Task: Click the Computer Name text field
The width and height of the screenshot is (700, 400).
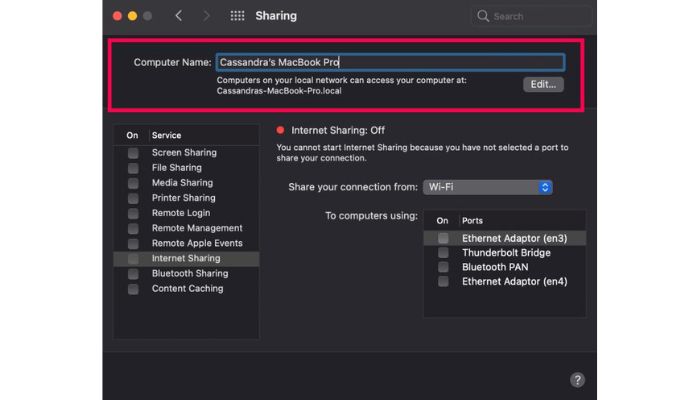Action: 390,62
